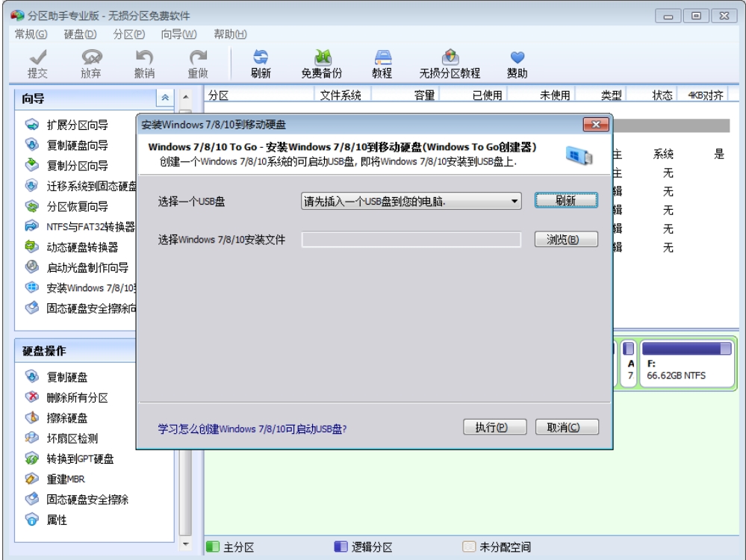Click the 放弃 (discard) toolbar icon

pyautogui.click(x=91, y=57)
